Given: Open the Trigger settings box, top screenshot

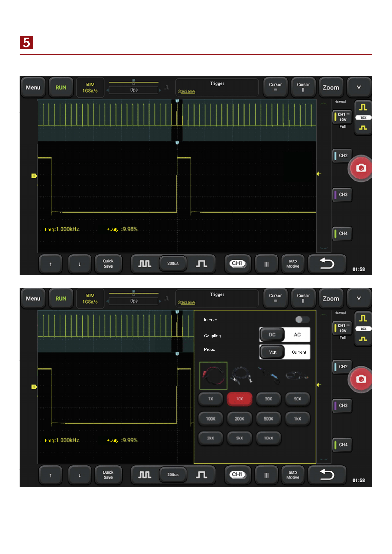Looking at the screenshot, I should [217, 87].
